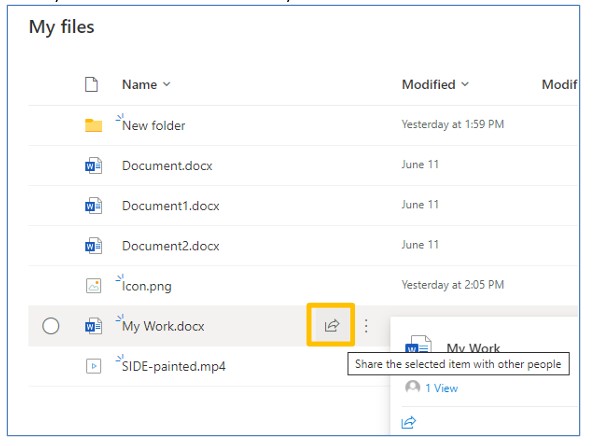Click the My Work title in hover card
Screen dimensions: 601x446
473,349
